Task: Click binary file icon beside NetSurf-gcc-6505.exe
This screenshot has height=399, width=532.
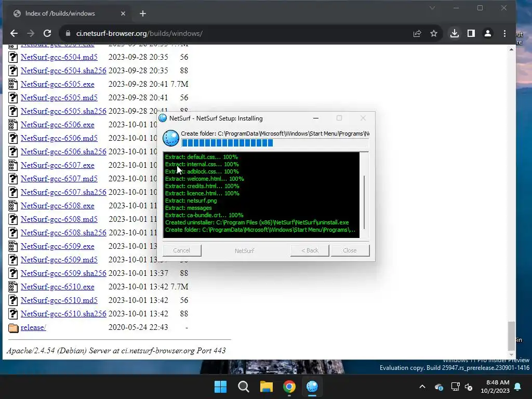Action: [x=13, y=84]
